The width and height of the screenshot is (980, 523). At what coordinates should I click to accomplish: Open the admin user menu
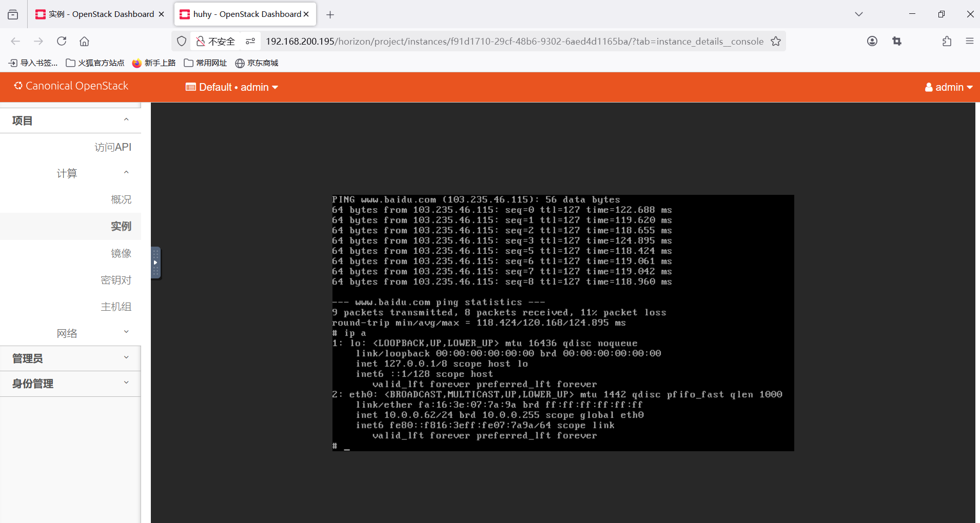[x=949, y=87]
